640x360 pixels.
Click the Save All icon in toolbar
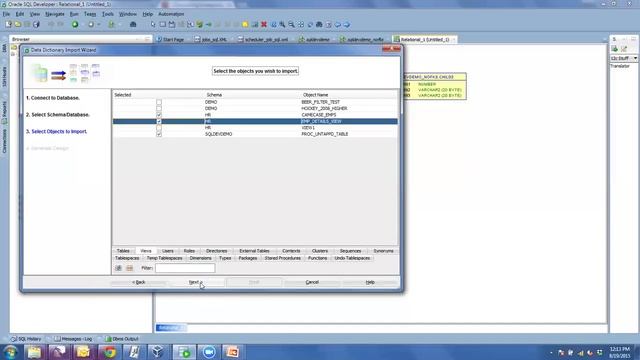(36, 24)
